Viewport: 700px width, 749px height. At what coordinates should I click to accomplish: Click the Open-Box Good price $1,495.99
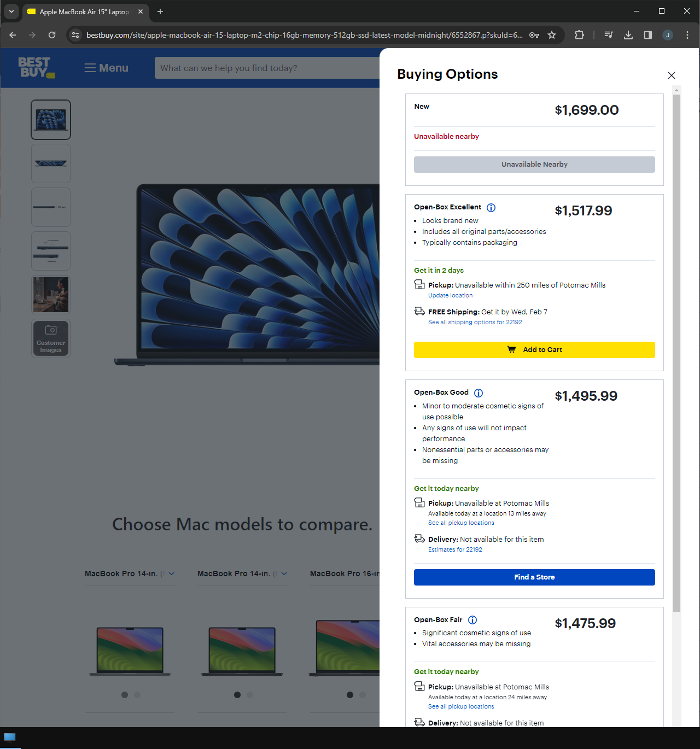point(586,396)
